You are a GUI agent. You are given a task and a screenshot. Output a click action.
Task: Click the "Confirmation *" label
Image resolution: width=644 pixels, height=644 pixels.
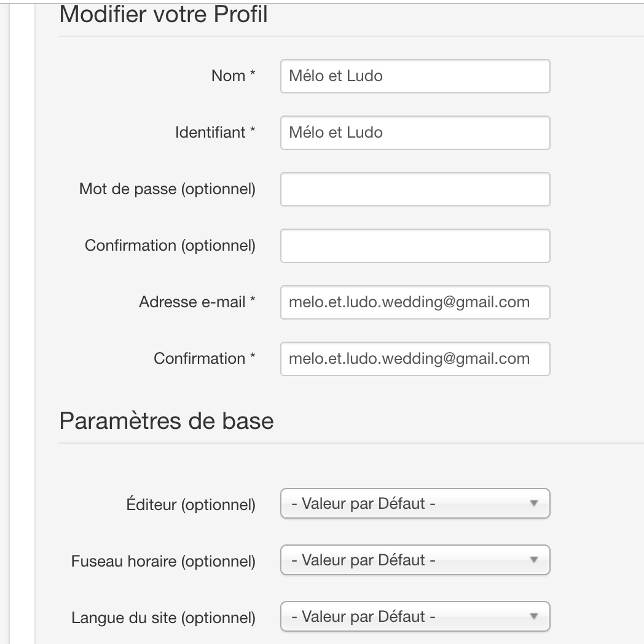click(x=204, y=359)
